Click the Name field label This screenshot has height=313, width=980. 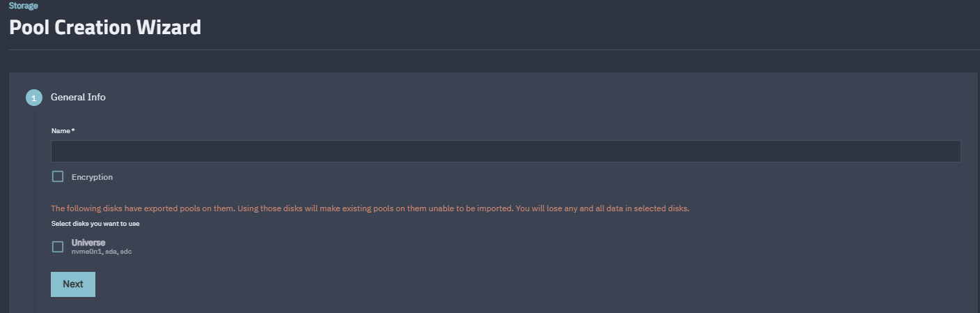(61, 131)
